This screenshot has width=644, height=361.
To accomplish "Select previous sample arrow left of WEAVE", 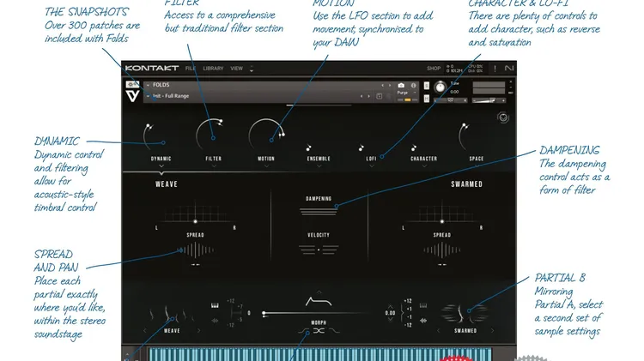I will pos(144,331).
